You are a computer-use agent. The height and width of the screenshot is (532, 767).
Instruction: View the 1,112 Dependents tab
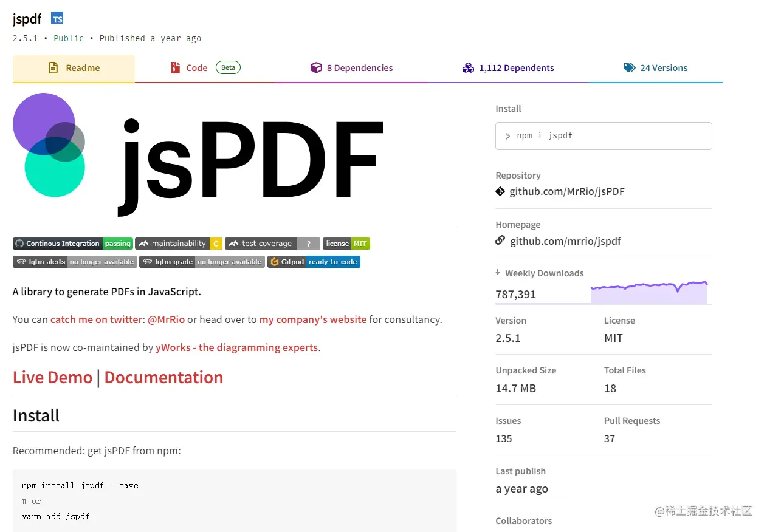507,68
